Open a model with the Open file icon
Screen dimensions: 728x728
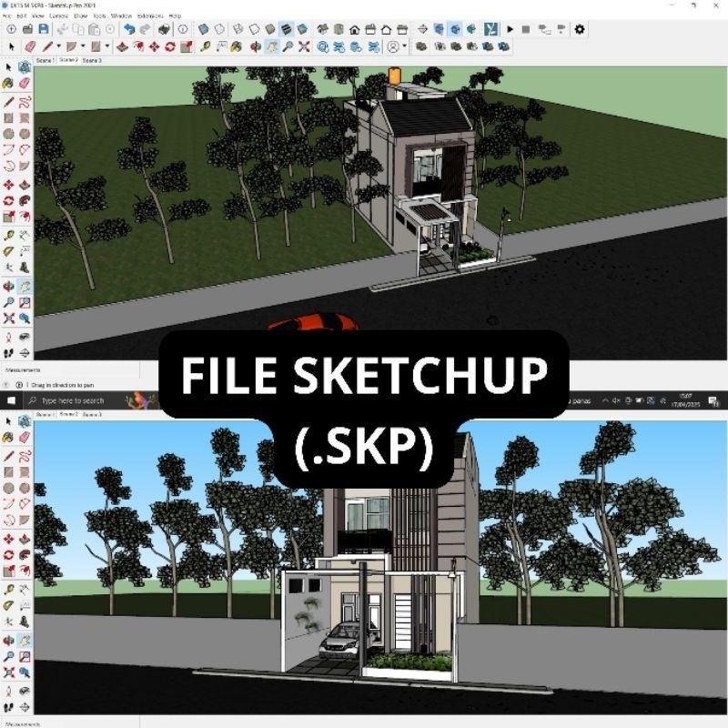coord(27,29)
